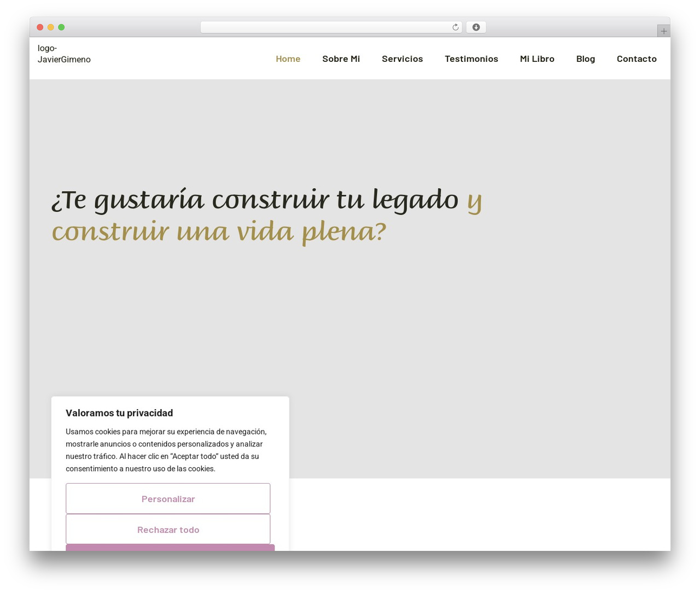
Task: Open the Home menu item
Action: tap(288, 59)
